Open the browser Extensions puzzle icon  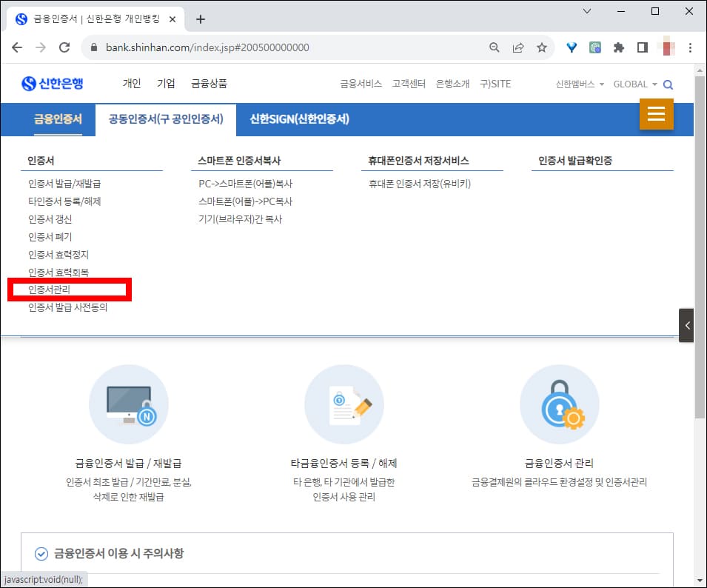(x=619, y=47)
